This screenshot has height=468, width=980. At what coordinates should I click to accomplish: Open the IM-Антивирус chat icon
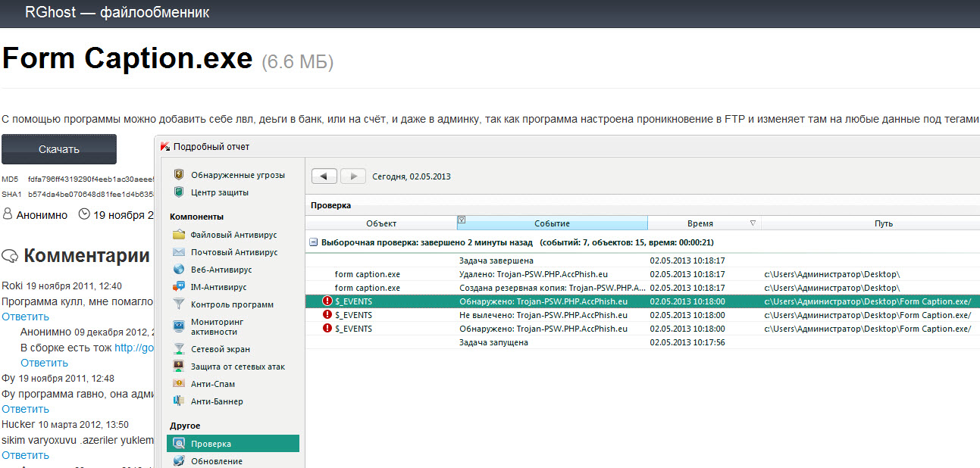pyautogui.click(x=179, y=287)
